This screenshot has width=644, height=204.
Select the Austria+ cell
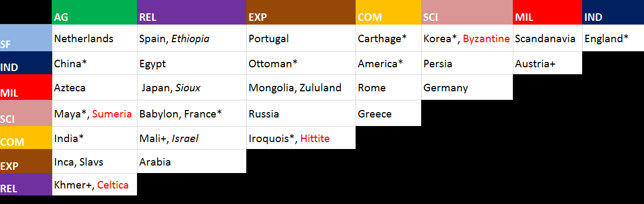coord(548,63)
